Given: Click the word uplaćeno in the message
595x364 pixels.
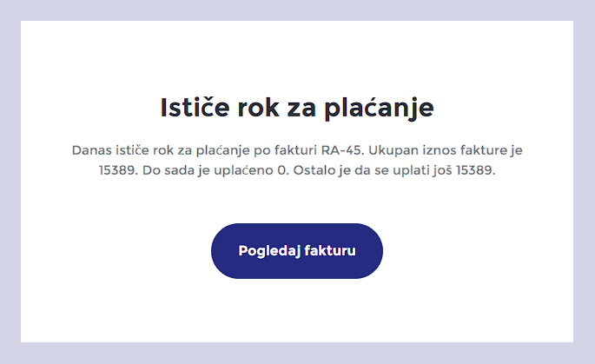Looking at the screenshot, I should [x=243, y=170].
